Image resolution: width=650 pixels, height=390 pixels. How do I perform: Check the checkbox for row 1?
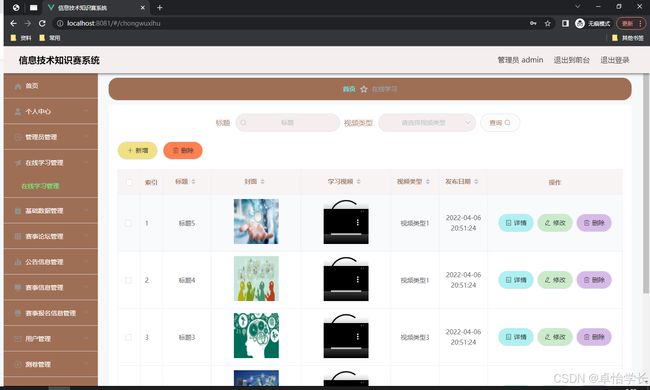click(129, 223)
